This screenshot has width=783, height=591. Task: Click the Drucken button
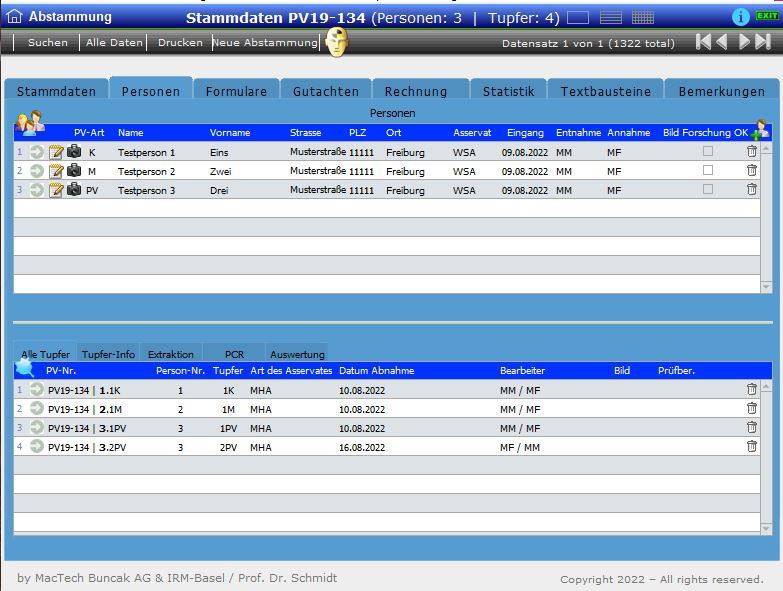180,42
